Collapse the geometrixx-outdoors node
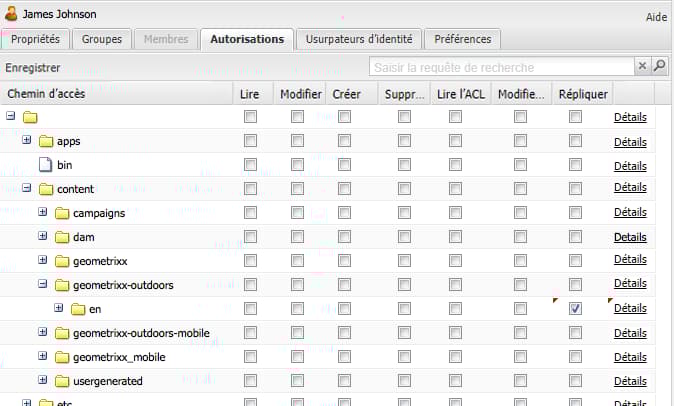 click(x=43, y=284)
